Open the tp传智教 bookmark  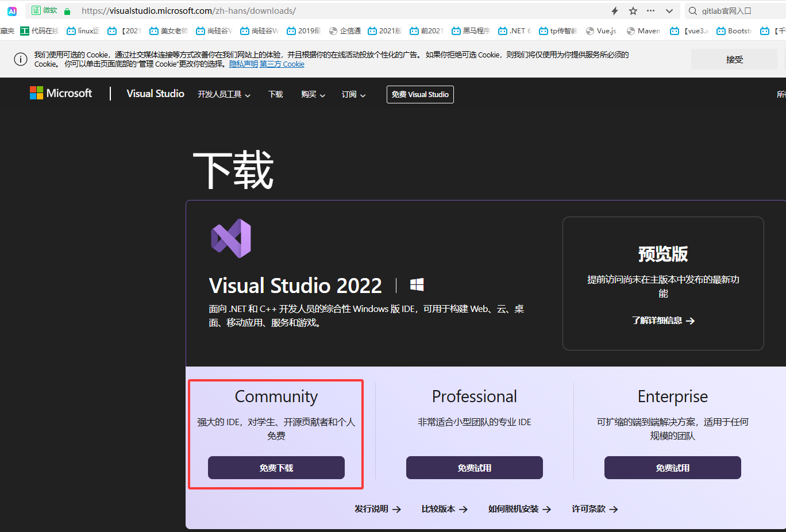point(558,31)
